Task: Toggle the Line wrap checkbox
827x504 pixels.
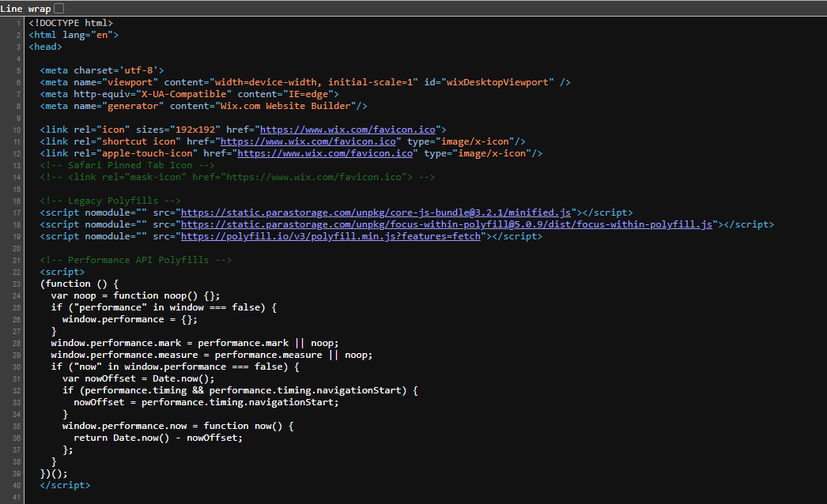Action: pos(58,7)
